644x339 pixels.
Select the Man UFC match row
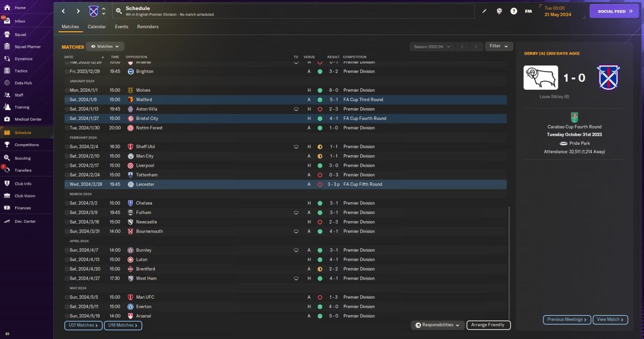click(x=285, y=297)
